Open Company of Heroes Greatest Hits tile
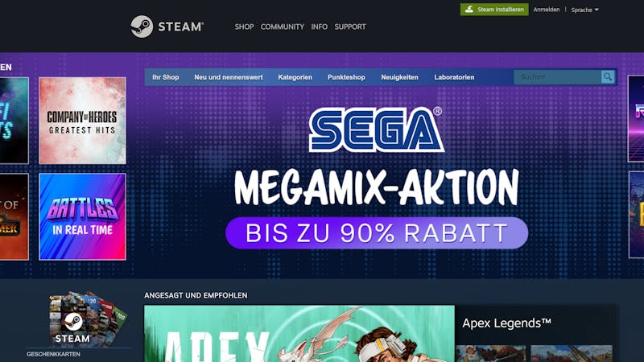Image resolution: width=644 pixels, height=362 pixels. tap(83, 121)
